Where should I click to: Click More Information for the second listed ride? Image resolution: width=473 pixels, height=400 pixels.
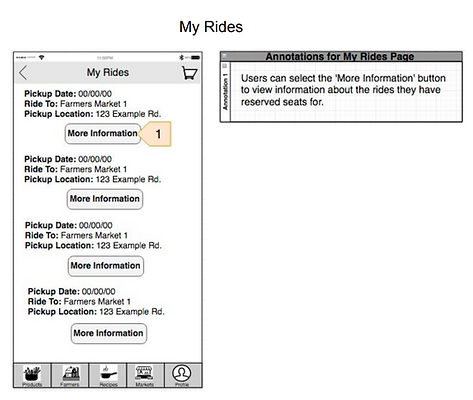(105, 199)
